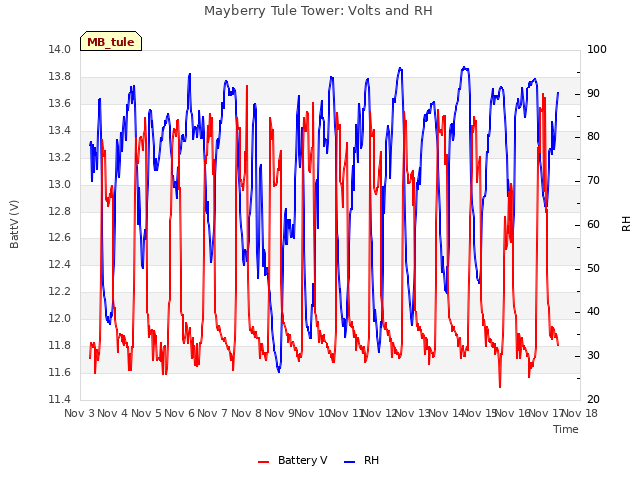The width and height of the screenshot is (640, 480).
Task: Toggle the Battery V legend entry
Action: 293,460
